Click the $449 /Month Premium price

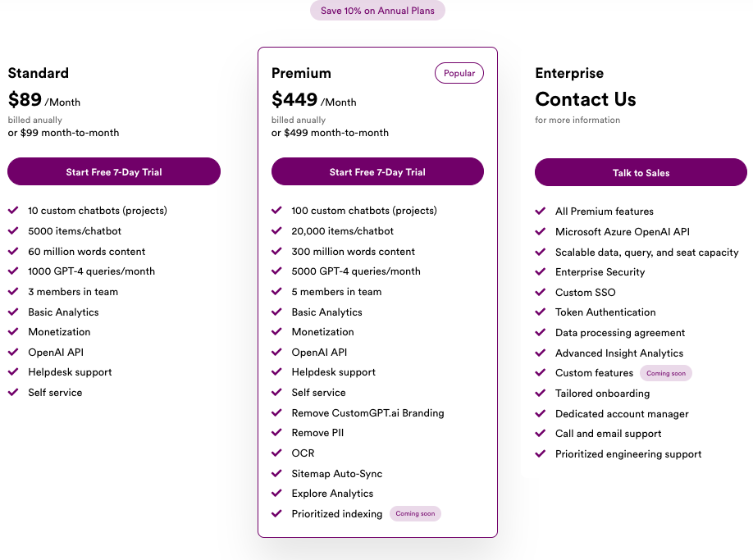[x=313, y=100]
